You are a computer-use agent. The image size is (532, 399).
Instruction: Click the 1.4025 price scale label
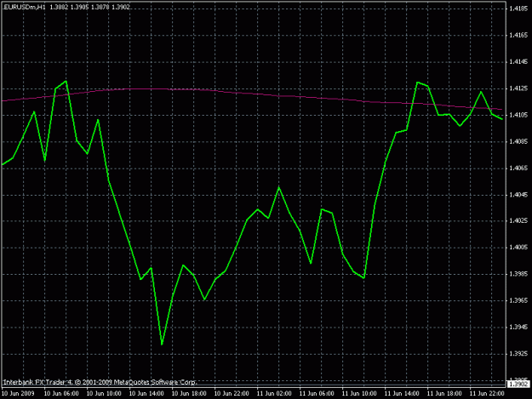coord(518,220)
